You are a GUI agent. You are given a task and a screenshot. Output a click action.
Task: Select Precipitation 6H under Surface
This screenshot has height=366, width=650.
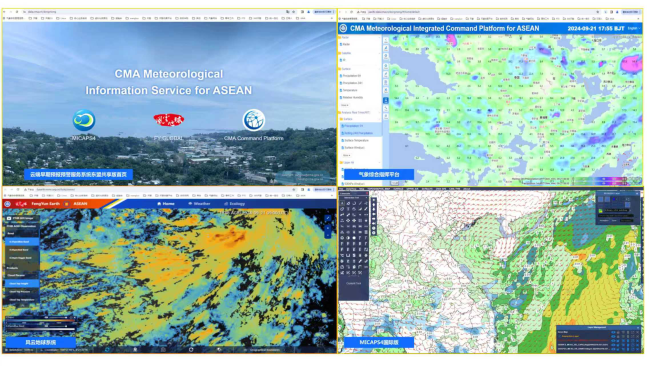point(352,76)
